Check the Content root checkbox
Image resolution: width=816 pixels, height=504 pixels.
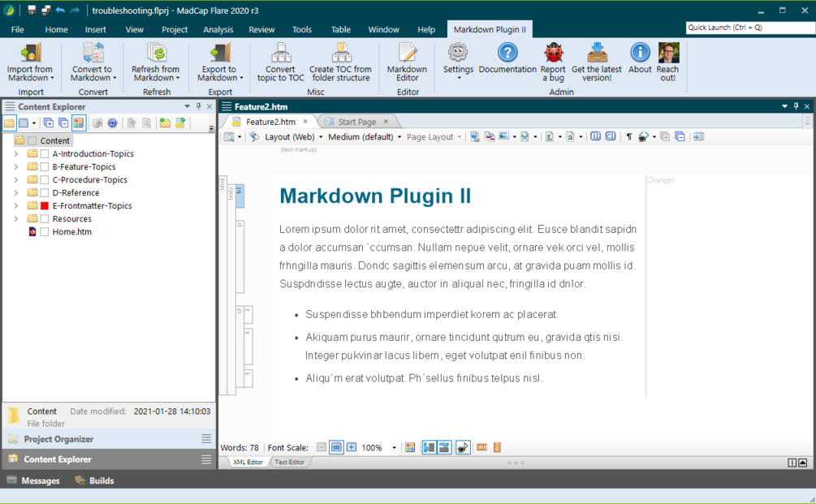click(32, 141)
